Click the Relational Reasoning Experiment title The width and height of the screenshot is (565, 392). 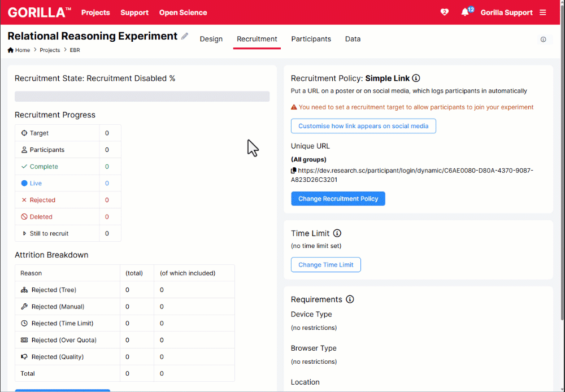[93, 36]
